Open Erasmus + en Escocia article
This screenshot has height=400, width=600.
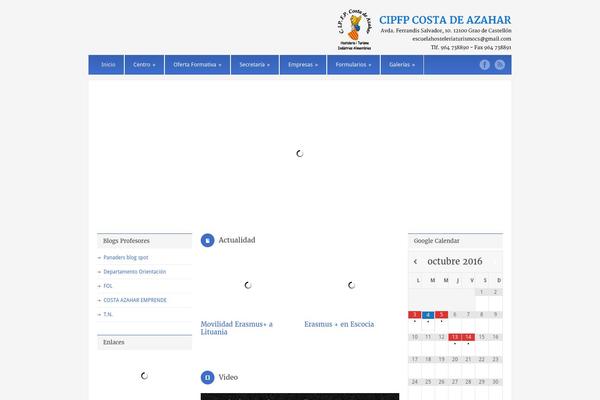339,324
